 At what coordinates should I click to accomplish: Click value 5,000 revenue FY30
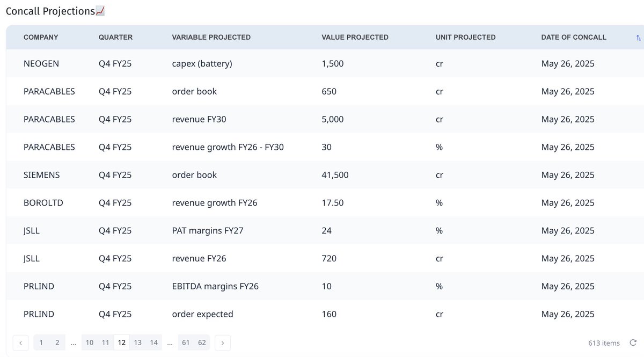point(332,119)
